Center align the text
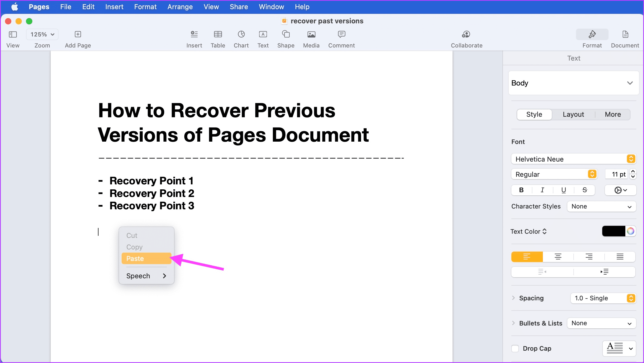This screenshot has width=644, height=363. point(558,257)
